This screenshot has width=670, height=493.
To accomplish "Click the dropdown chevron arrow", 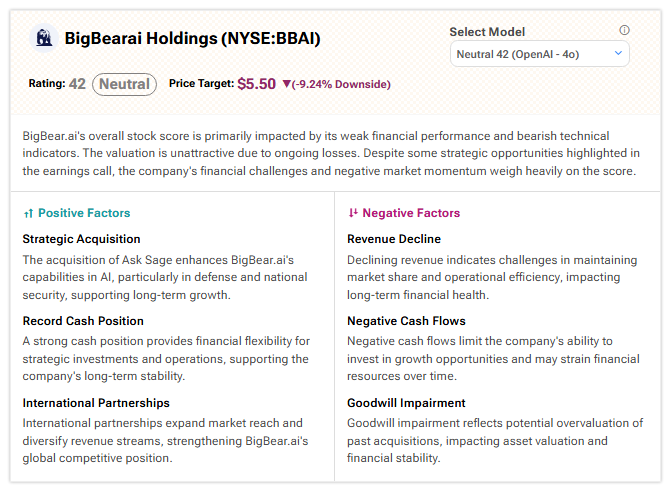I will click(x=617, y=53).
